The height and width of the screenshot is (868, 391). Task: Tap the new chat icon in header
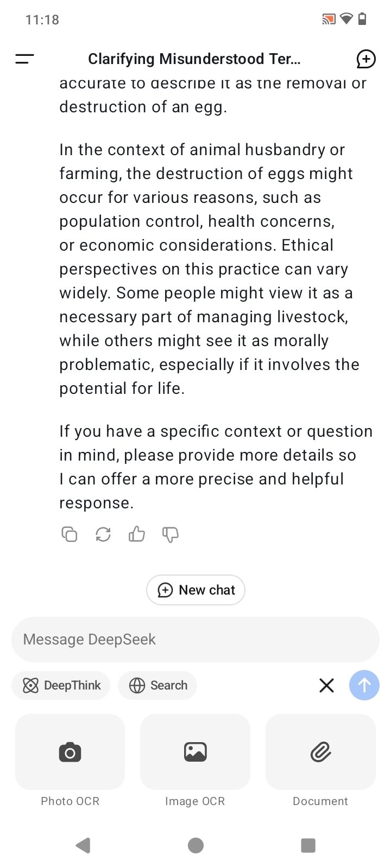click(x=365, y=59)
